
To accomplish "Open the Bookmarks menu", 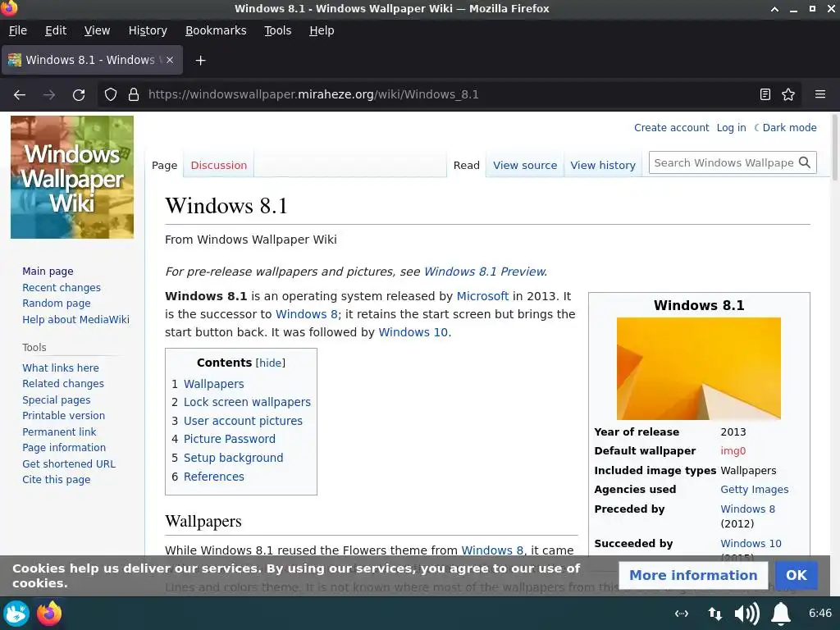I will click(216, 30).
